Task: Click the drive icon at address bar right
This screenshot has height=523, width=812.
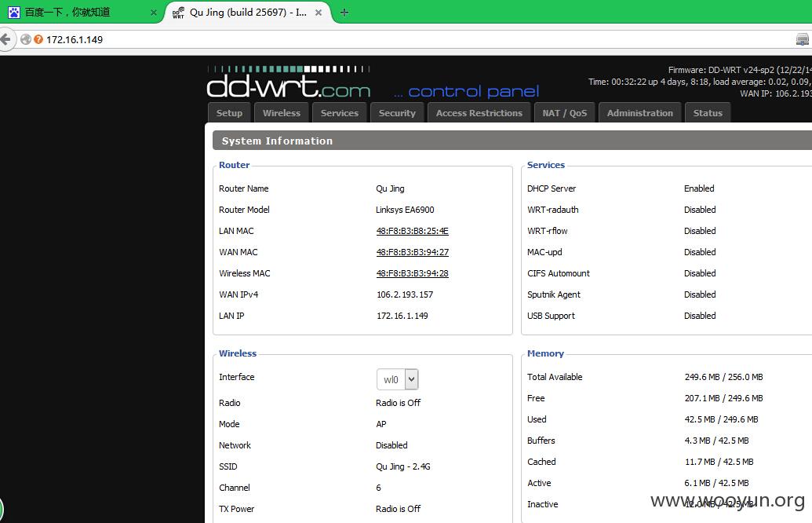Action: tap(802, 39)
